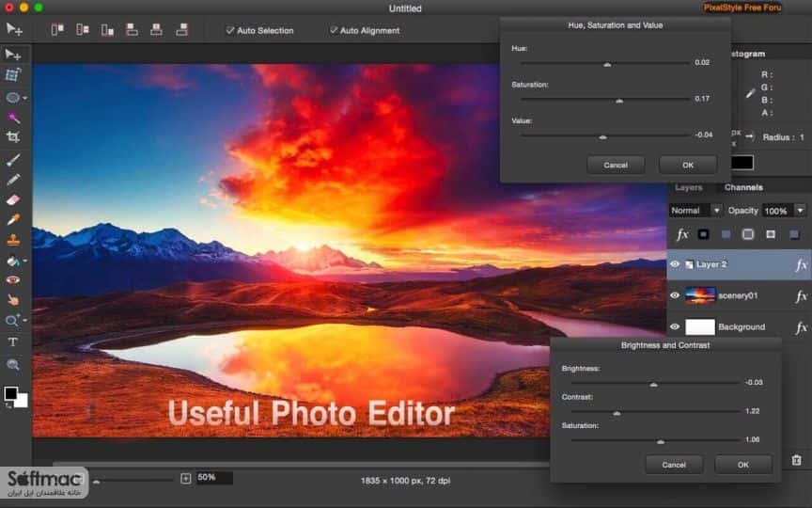
Task: Click the background white color swatch
Action: coord(23,402)
